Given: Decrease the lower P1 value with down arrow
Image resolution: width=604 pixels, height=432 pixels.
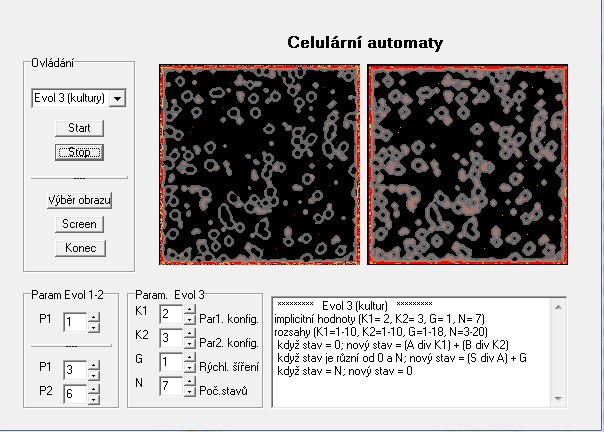Looking at the screenshot, I should pos(94,376).
